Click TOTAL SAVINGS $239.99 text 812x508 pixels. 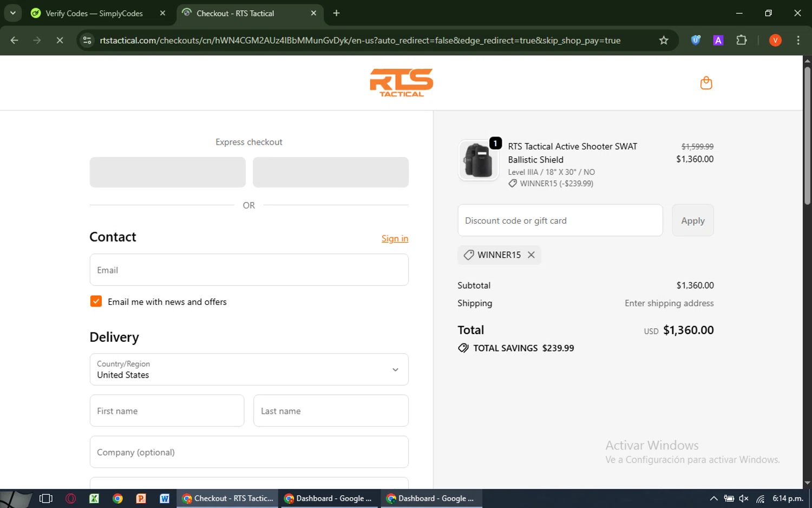tap(523, 348)
